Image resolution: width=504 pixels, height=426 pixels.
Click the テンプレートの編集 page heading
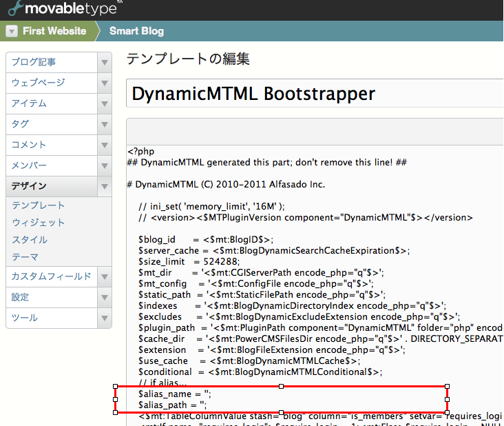(x=188, y=59)
